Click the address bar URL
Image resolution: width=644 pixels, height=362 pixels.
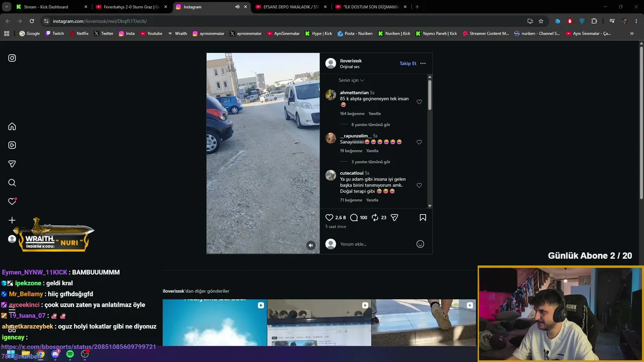pos(100,21)
